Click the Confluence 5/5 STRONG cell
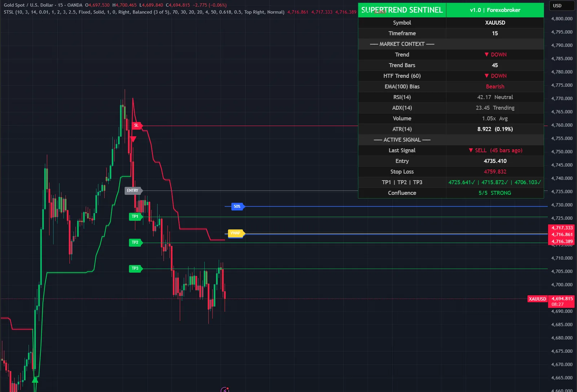Screen dimensions: 577x392 click(495, 193)
